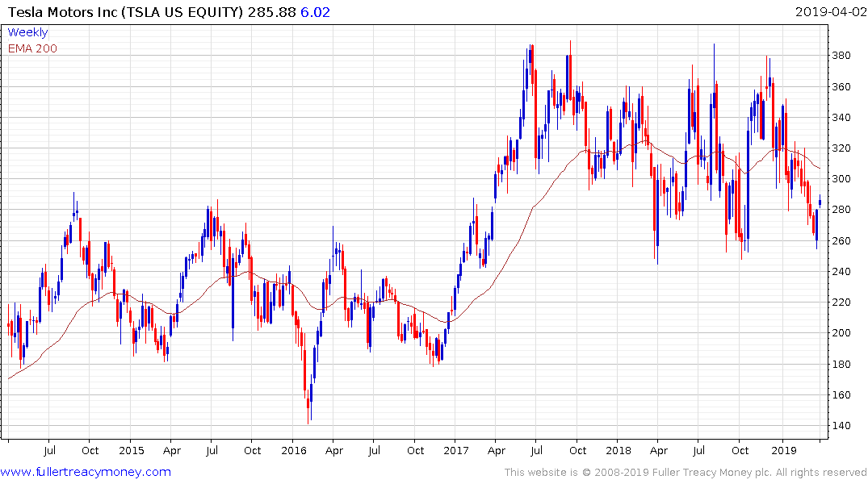Click the chart date 2019-04-02
868x484 pixels.
(830, 12)
